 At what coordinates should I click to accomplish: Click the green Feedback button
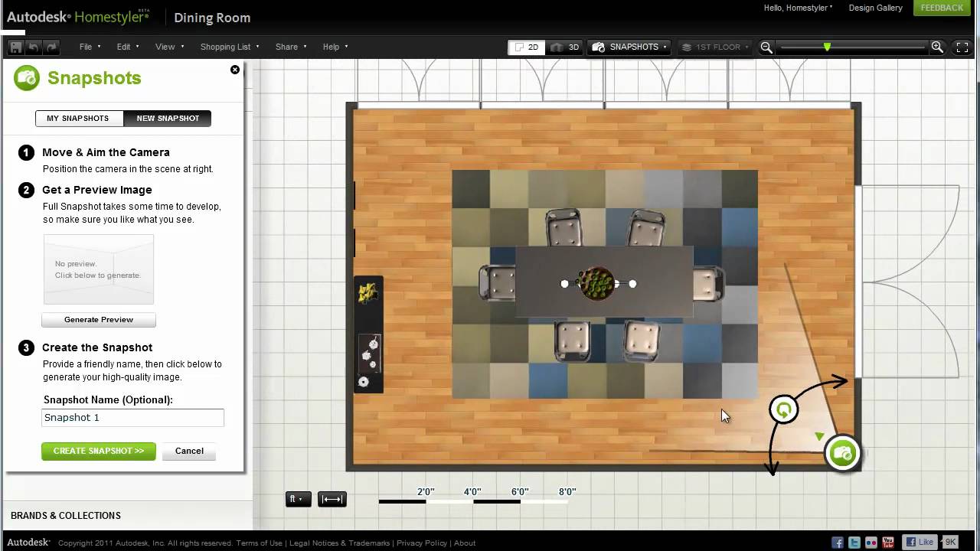[x=942, y=8]
